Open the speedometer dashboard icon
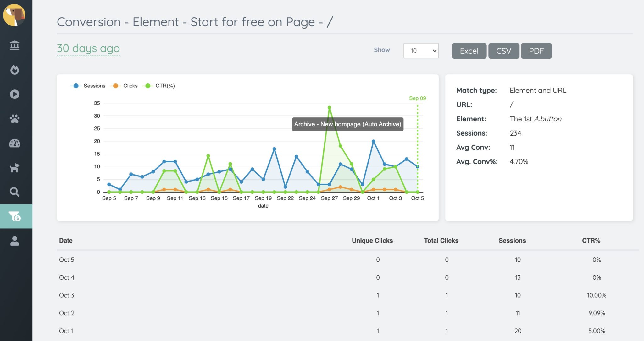The width and height of the screenshot is (644, 341). (x=15, y=143)
